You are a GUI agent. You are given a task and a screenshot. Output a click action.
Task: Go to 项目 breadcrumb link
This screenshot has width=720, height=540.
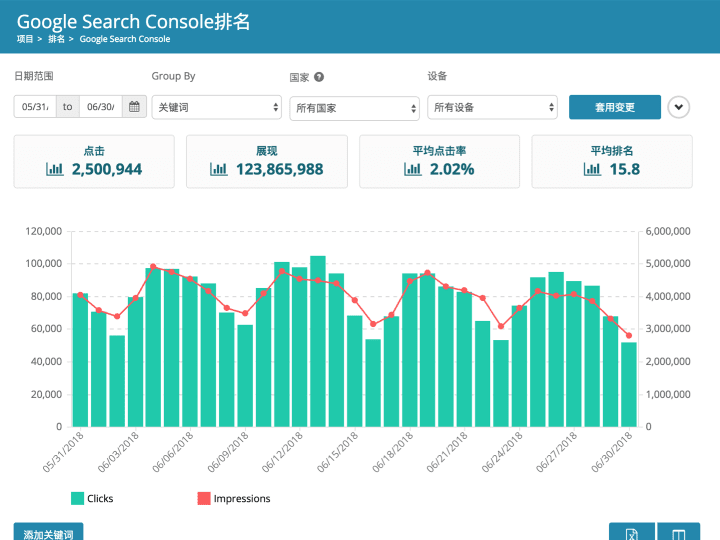(x=25, y=39)
